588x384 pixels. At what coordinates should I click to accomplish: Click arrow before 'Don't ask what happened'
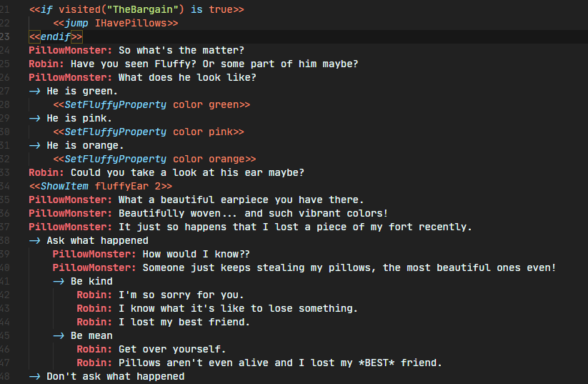point(35,377)
